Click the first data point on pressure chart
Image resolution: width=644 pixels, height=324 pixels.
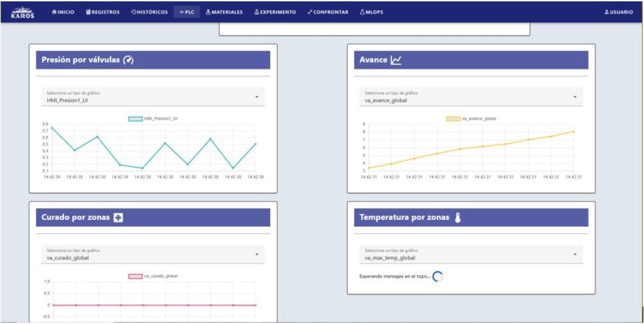pos(52,128)
